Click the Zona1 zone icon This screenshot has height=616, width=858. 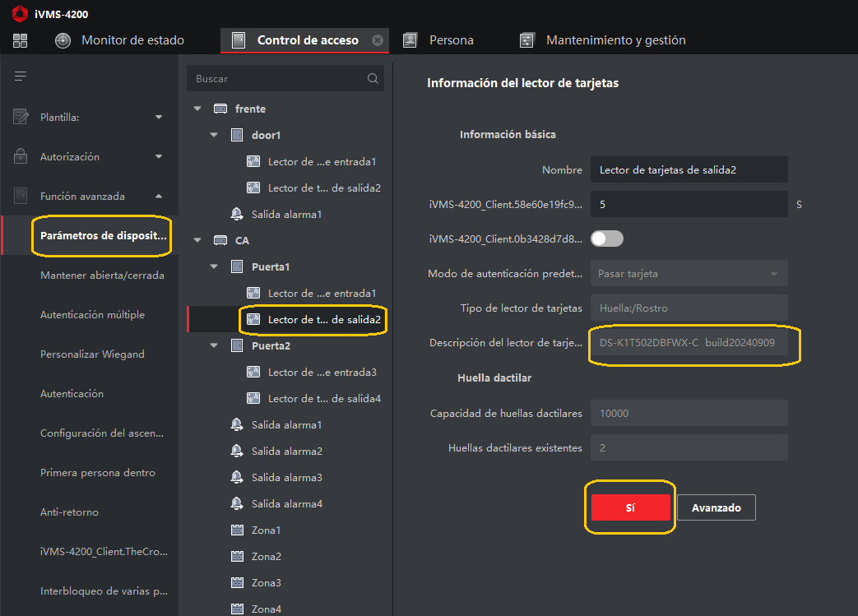pyautogui.click(x=237, y=530)
